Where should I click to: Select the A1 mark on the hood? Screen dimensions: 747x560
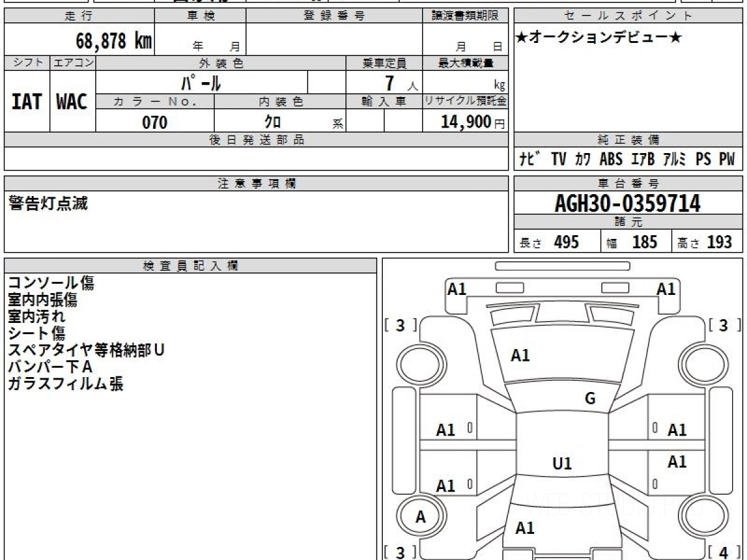click(520, 355)
